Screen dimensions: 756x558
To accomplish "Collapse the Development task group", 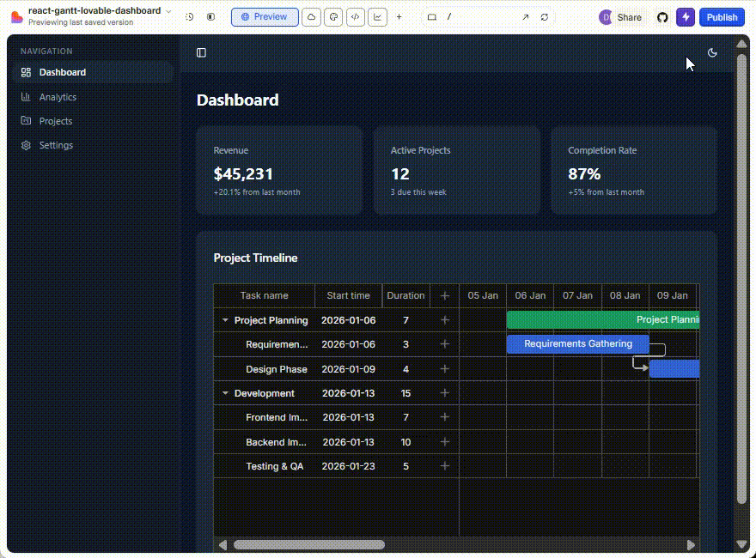I will tap(225, 393).
